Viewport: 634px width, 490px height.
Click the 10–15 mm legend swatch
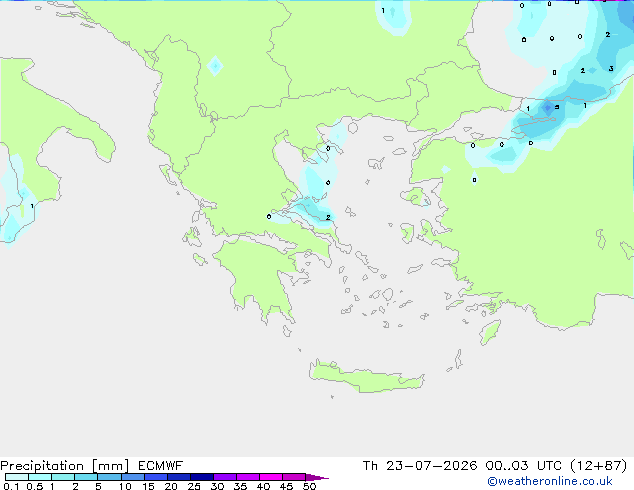(132, 477)
